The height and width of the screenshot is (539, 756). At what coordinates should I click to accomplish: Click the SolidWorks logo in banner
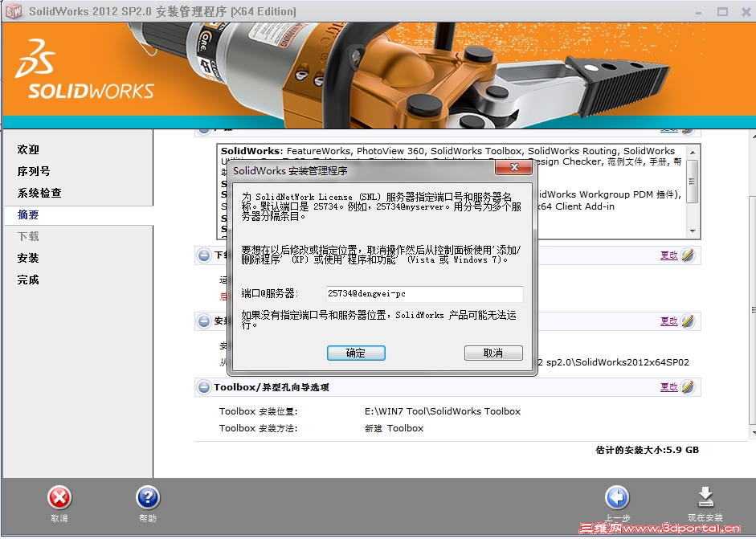(84, 69)
